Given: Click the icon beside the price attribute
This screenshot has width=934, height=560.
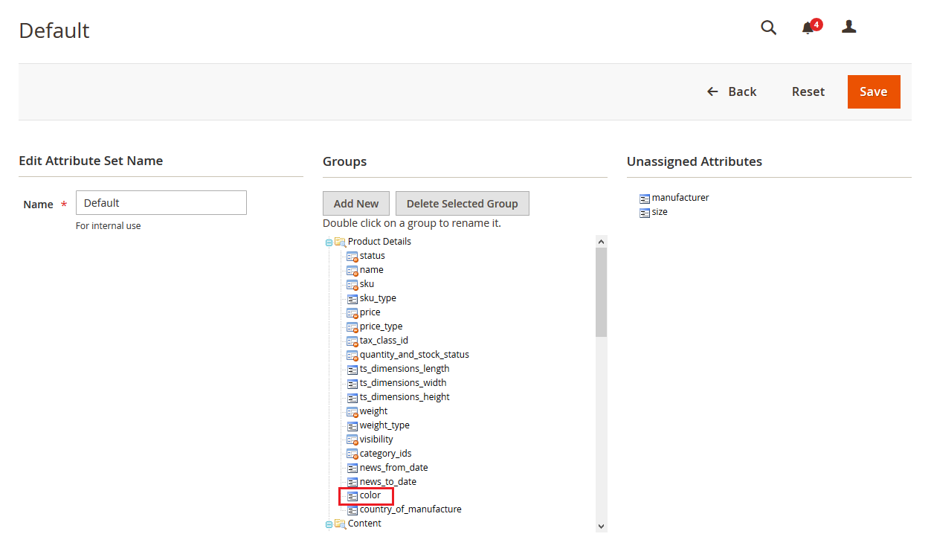Looking at the screenshot, I should (352, 312).
